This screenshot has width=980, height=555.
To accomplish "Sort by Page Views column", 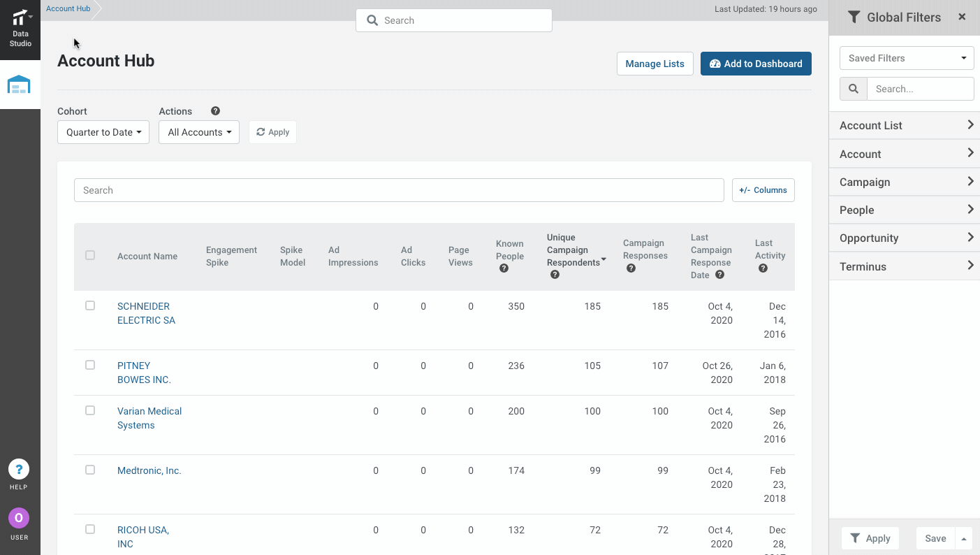I will click(x=460, y=256).
